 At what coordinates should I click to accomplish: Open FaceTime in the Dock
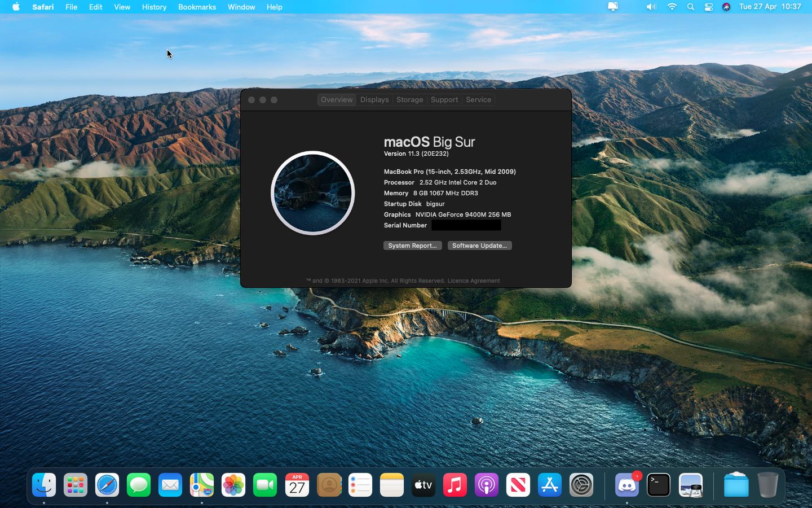coord(265,485)
